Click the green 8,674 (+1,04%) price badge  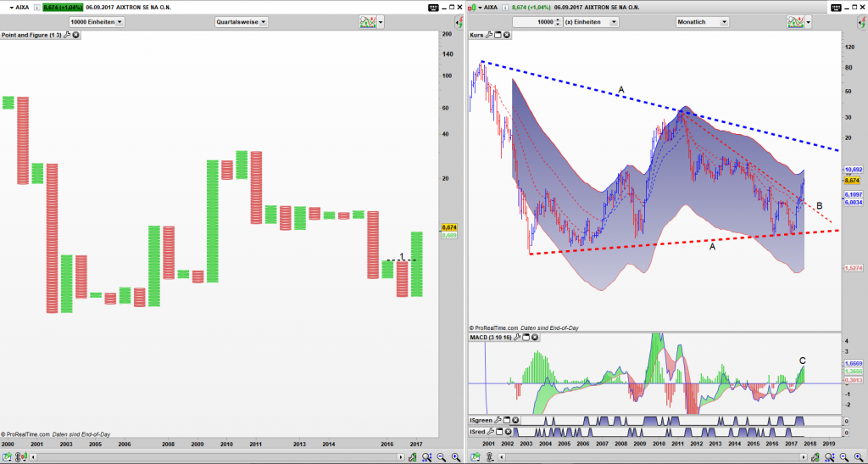(x=63, y=7)
